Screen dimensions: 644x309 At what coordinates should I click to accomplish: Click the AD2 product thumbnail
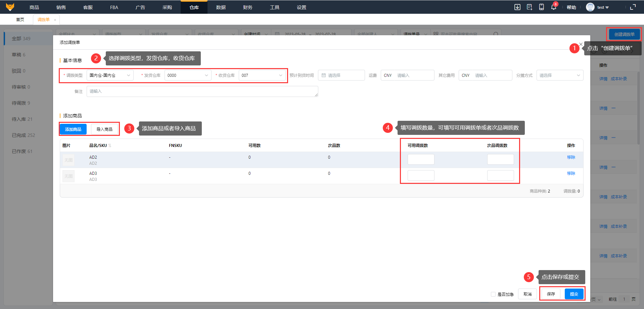tap(68, 160)
